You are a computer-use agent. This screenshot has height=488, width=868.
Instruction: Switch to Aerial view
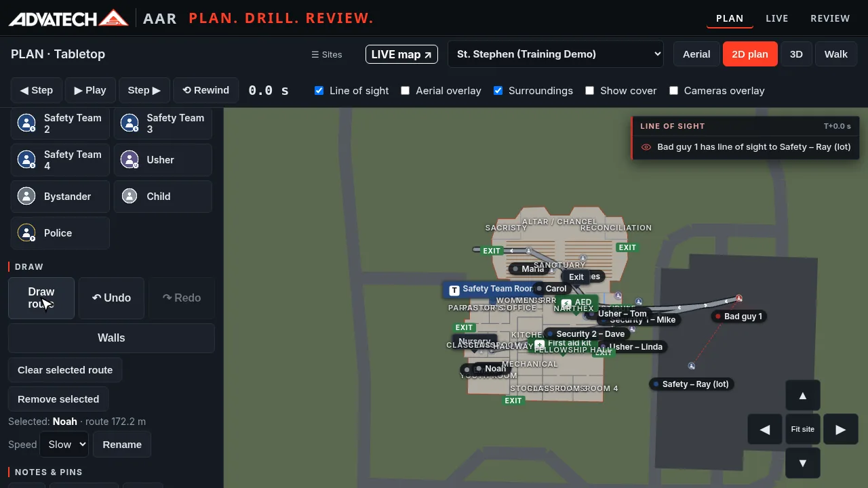[696, 54]
